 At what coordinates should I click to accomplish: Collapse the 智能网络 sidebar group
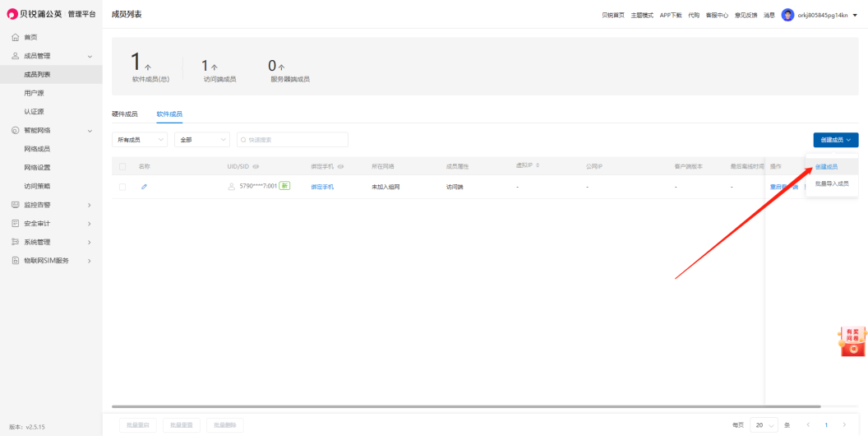[x=90, y=130]
